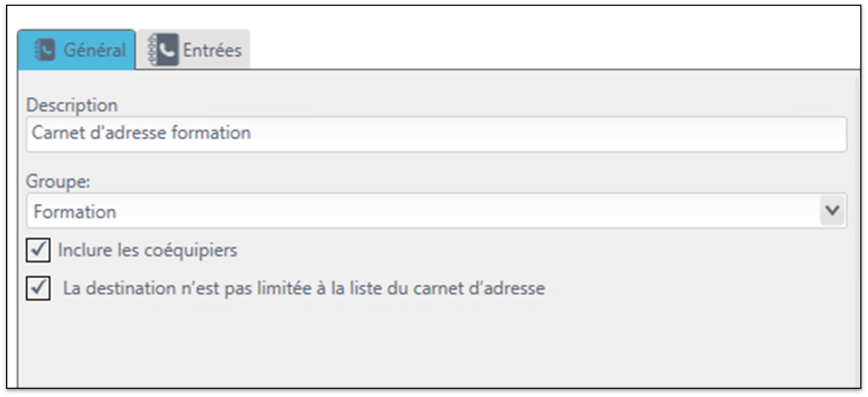This screenshot has height=397, width=868.
Task: Click the Carnet d'adresse formation text
Action: tap(141, 133)
